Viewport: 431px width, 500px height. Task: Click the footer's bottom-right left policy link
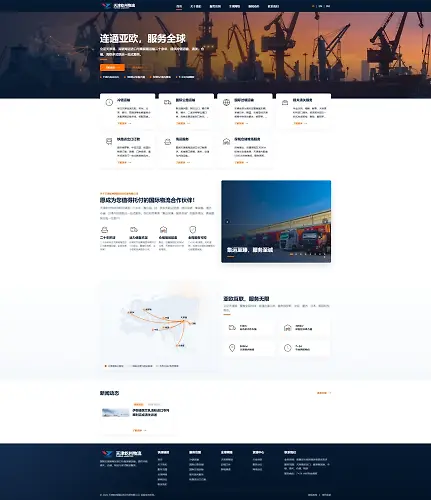[x=312, y=495]
